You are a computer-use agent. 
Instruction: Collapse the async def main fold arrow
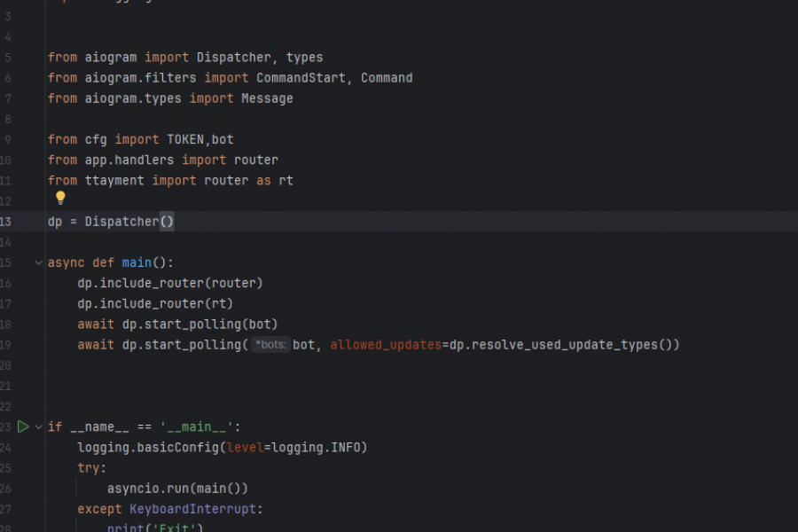click(x=38, y=262)
